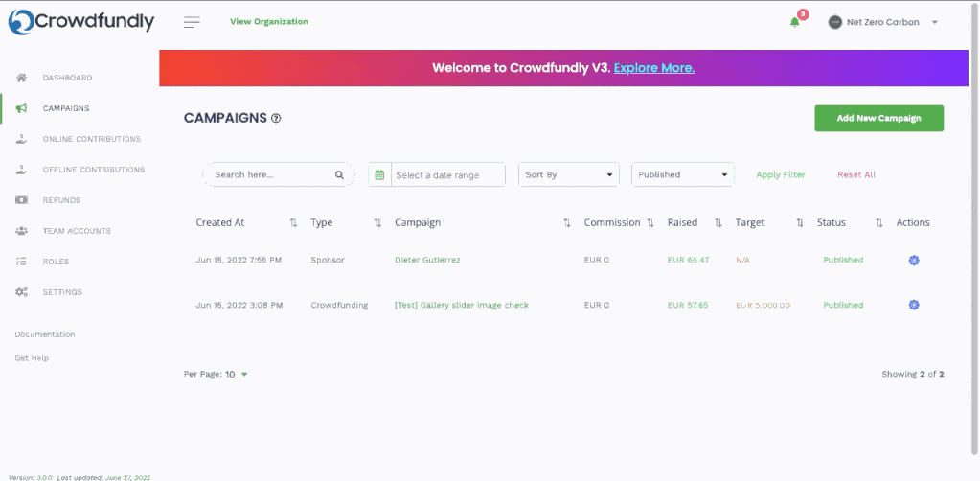Follow the Explore More link
This screenshot has height=481, width=980.
(x=654, y=68)
